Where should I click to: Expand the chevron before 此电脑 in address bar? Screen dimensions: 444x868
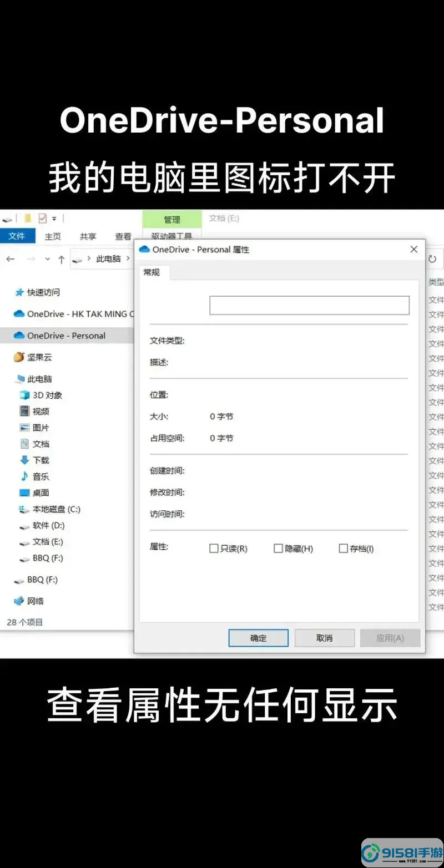89,258
